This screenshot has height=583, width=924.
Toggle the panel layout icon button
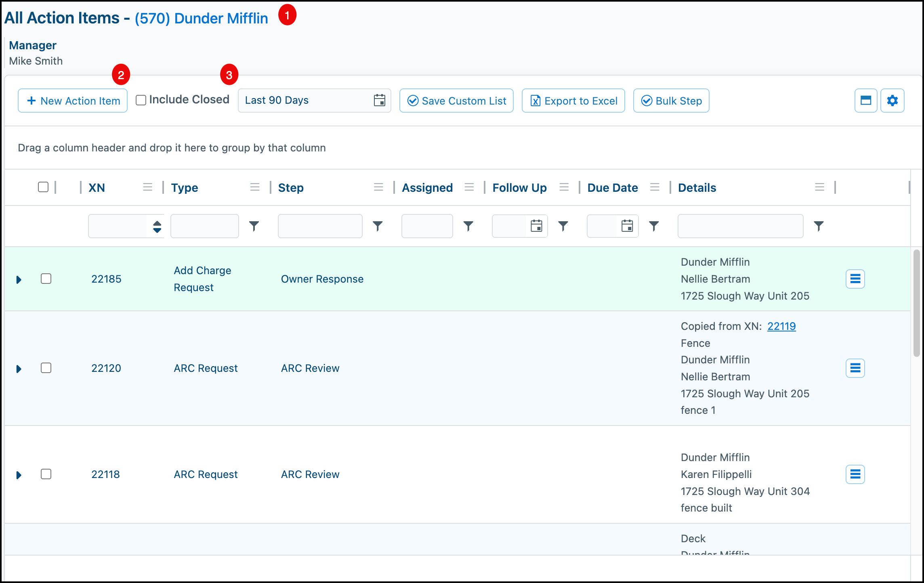click(x=866, y=101)
